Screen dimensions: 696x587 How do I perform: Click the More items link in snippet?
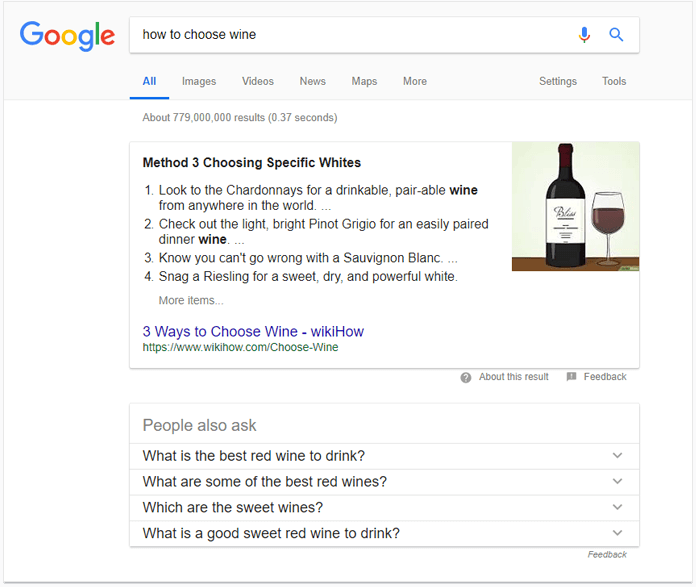[191, 300]
